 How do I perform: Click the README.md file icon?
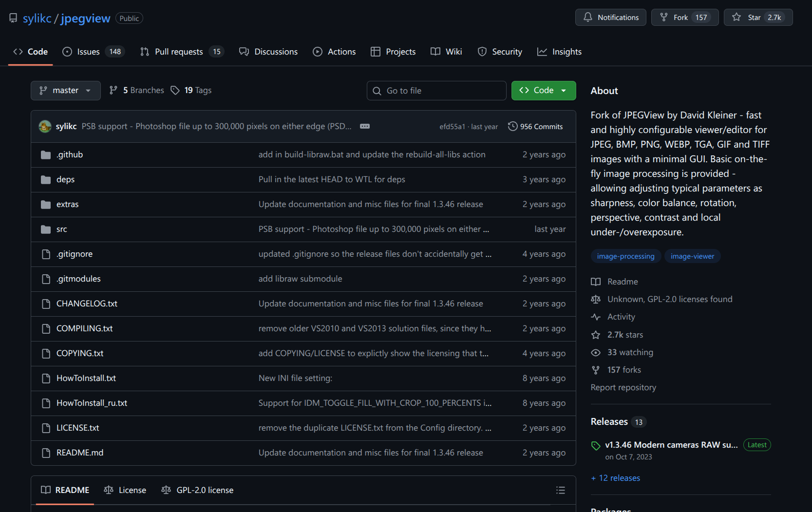[46, 453]
